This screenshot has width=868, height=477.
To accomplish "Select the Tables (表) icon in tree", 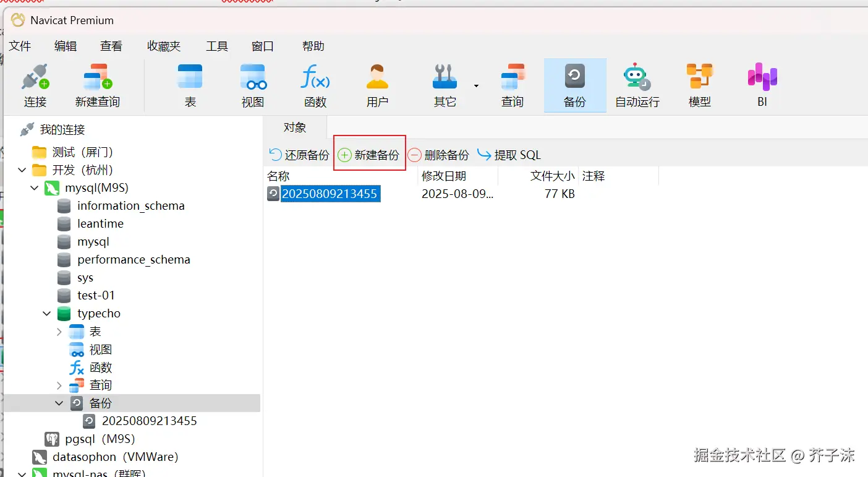I will point(77,332).
